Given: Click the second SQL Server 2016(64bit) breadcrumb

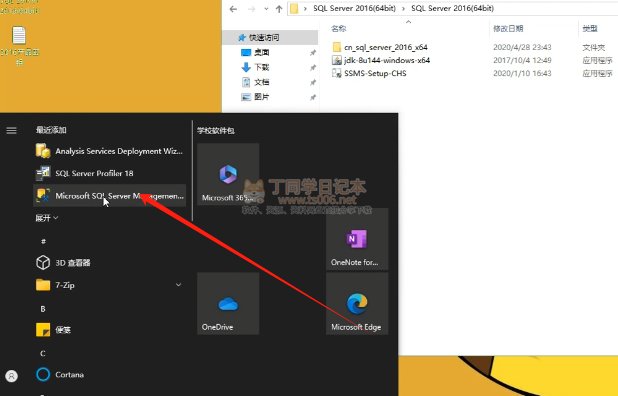Looking at the screenshot, I should pos(452,8).
